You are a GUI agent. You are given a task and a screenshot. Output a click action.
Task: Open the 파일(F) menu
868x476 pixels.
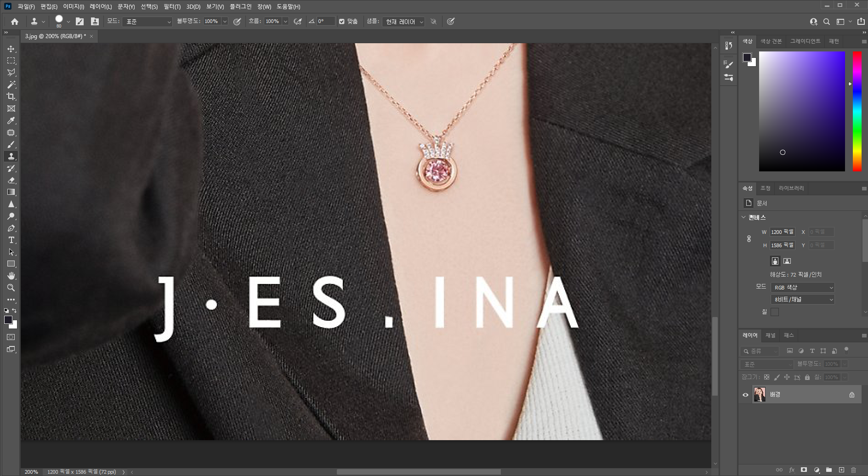coord(26,6)
